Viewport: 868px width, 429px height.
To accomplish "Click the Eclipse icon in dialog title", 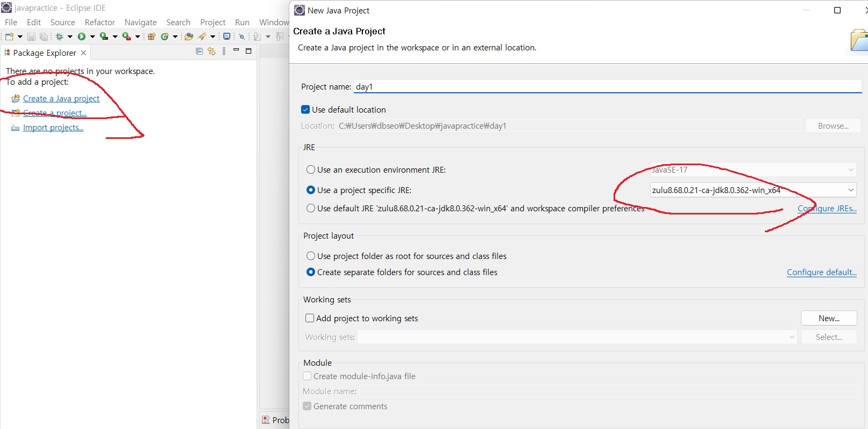I will pyautogui.click(x=300, y=10).
